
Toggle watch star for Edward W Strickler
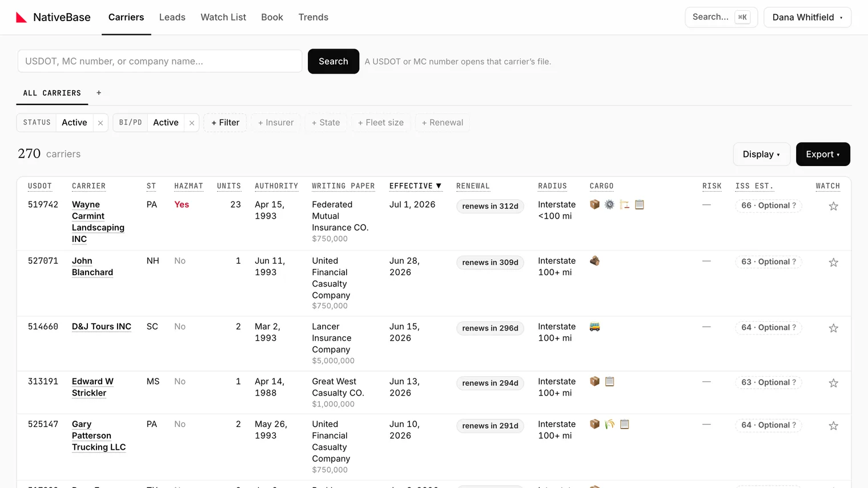(x=833, y=382)
